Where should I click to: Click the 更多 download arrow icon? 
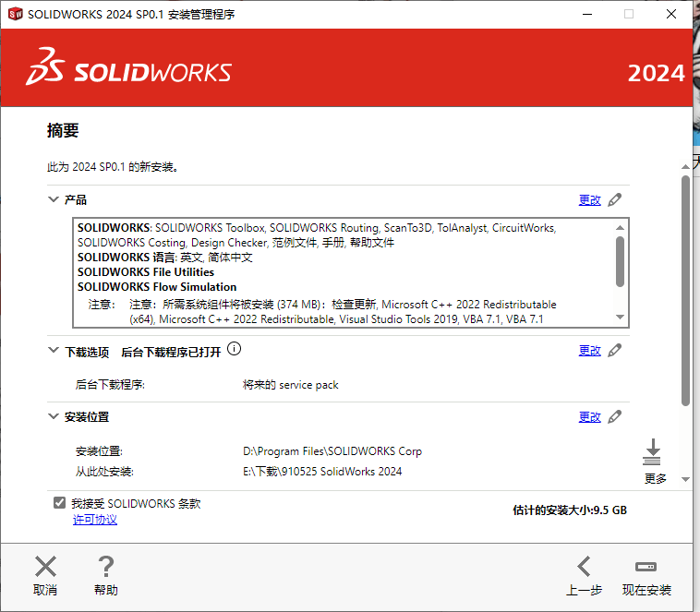pos(653,452)
